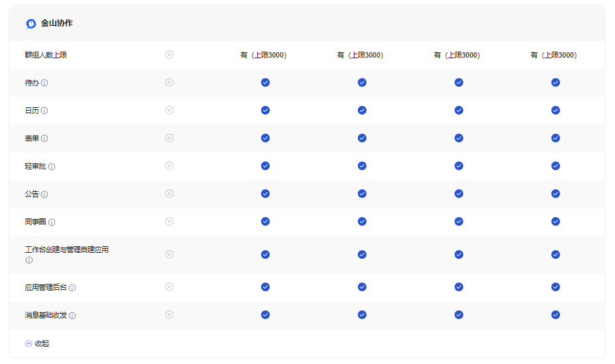Image resolution: width=615 pixels, height=364 pixels.
Task: Click the info icon next to 日历
Action: coord(44,111)
